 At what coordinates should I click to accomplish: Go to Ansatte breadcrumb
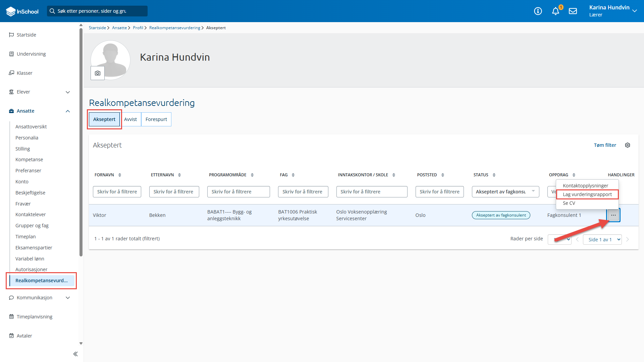(119, 28)
